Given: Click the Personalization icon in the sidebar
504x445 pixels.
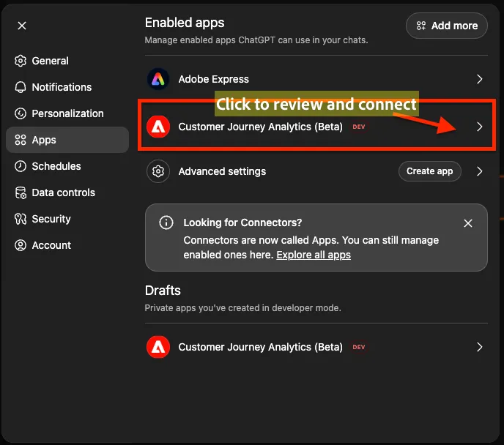Looking at the screenshot, I should 21,113.
